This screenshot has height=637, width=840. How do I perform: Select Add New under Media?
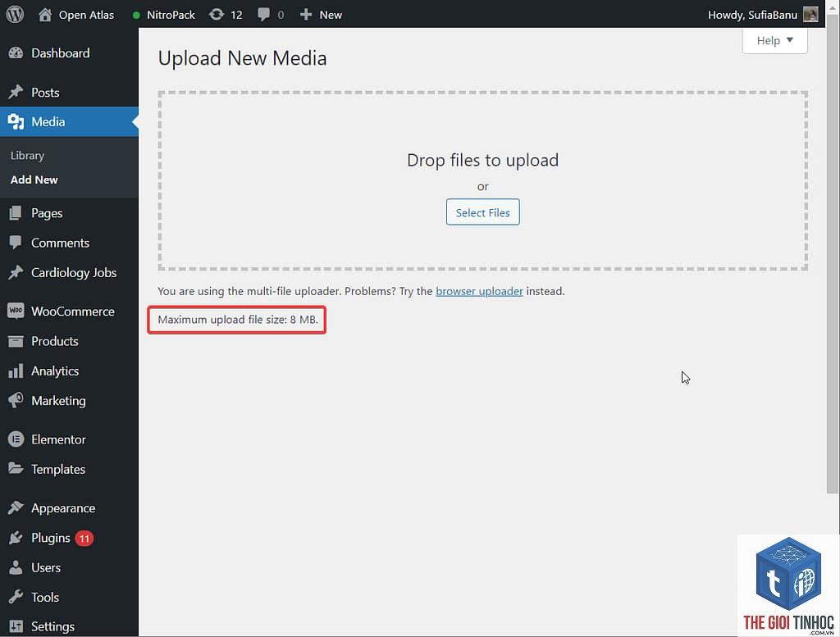point(34,180)
